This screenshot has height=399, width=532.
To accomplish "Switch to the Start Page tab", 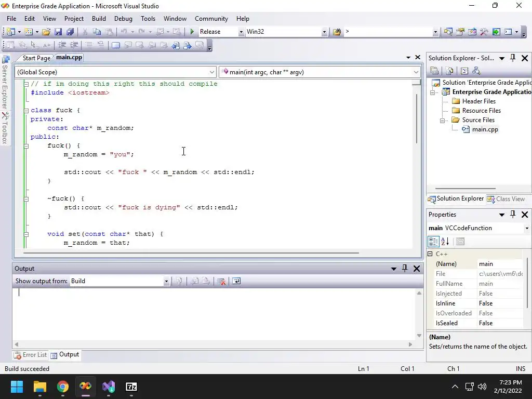I will [x=36, y=58].
